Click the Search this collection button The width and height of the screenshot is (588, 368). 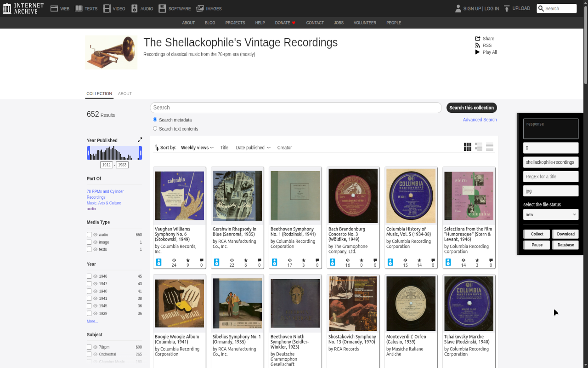pos(472,108)
